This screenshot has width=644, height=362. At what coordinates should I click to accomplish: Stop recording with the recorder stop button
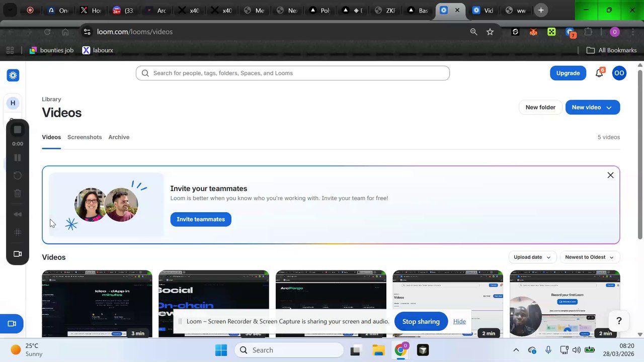(x=18, y=130)
